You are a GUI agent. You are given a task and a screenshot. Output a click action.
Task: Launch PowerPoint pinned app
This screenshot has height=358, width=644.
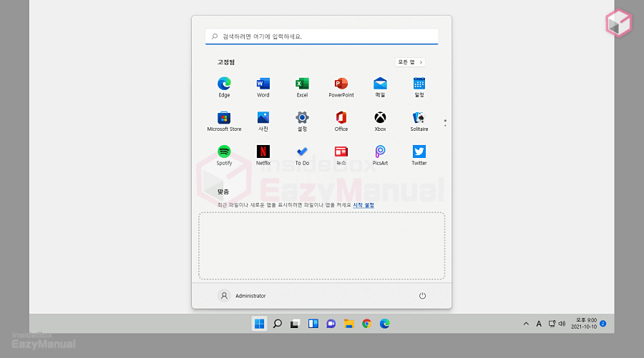341,87
